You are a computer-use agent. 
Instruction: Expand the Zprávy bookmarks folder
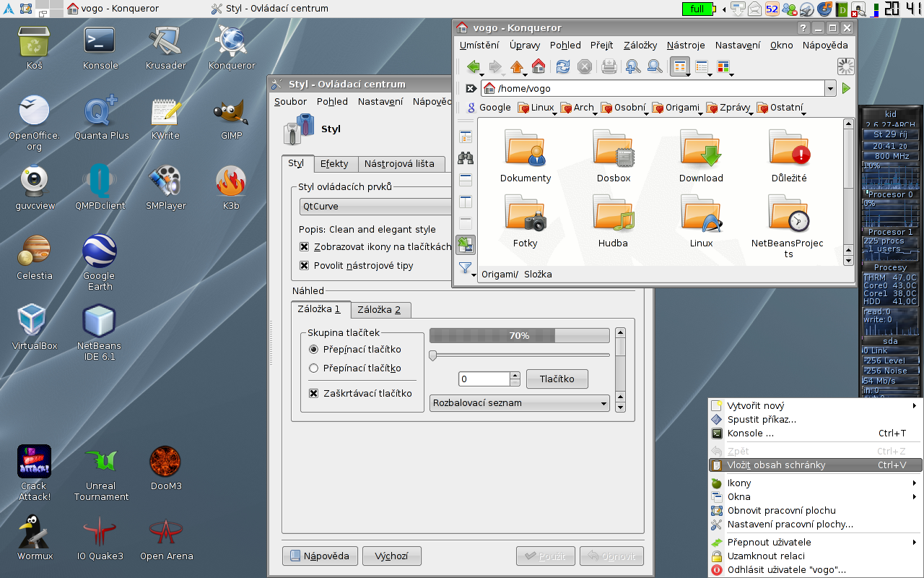pos(729,108)
